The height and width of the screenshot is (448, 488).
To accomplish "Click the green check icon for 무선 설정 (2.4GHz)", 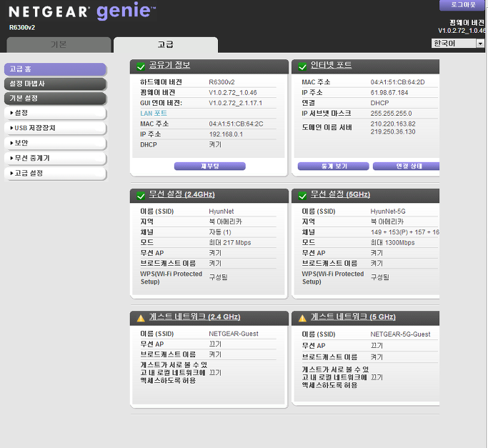I will point(141,196).
